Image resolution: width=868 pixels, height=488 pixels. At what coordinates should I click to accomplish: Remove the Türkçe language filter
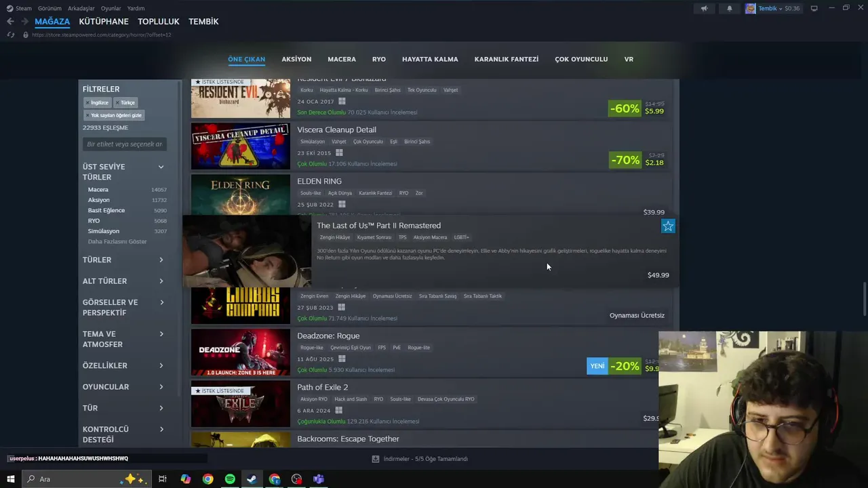[x=125, y=102]
